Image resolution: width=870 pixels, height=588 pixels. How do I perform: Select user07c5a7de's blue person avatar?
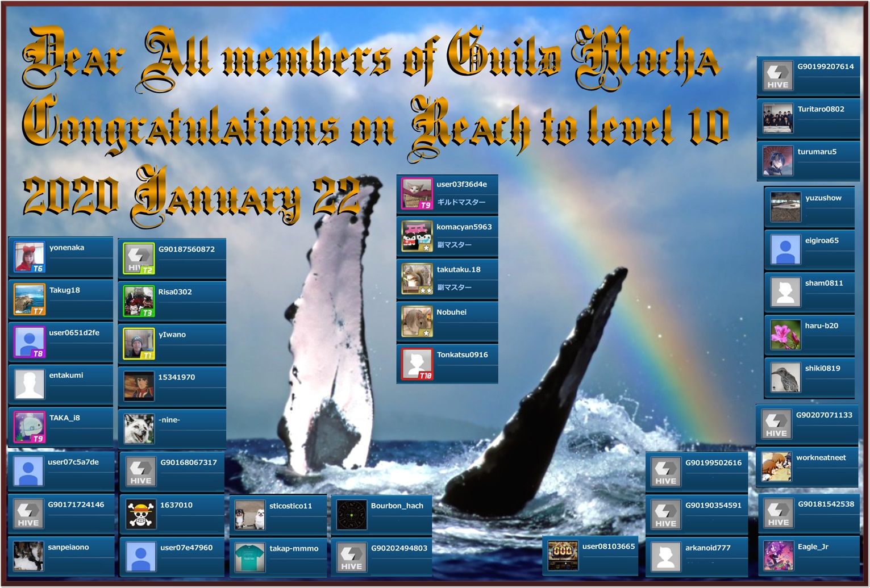coord(28,472)
